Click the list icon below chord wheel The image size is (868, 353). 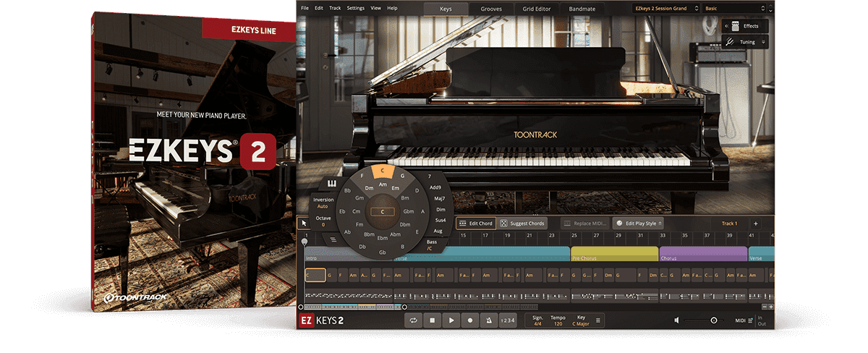point(333,239)
